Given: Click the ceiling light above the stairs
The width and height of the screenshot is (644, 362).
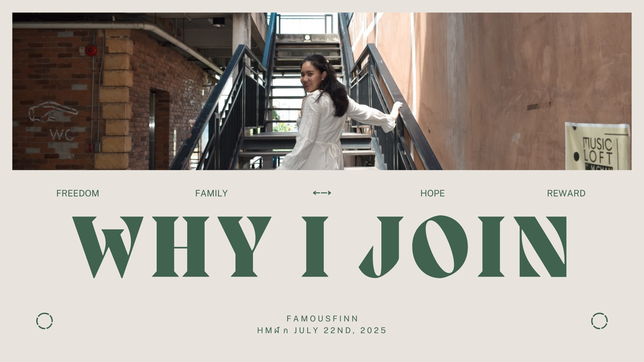Looking at the screenshot, I should tap(218, 22).
